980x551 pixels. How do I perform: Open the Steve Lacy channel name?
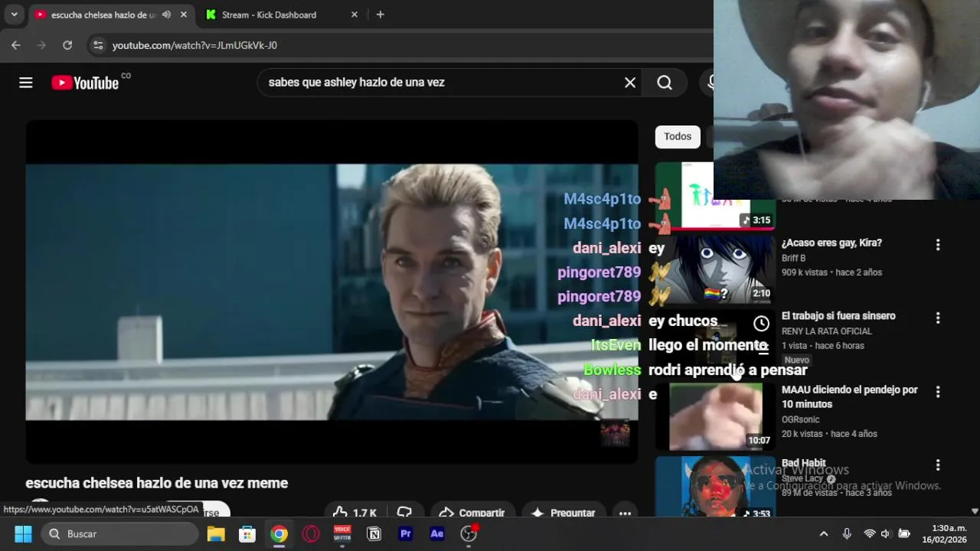coord(802,478)
